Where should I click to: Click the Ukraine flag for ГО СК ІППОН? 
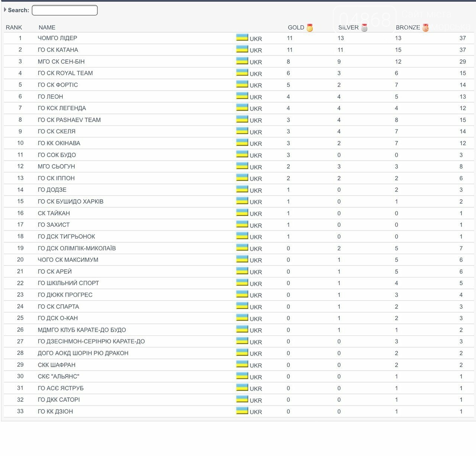[242, 177]
